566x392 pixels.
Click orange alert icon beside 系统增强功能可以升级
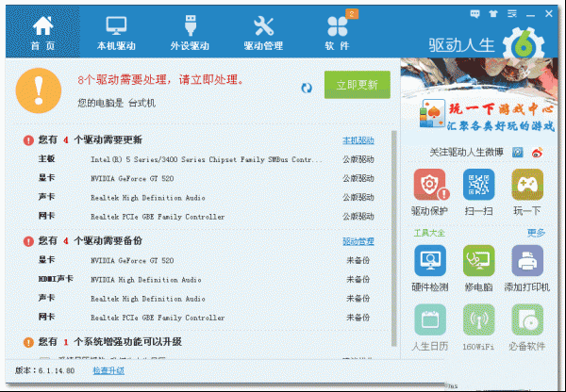(x=28, y=342)
